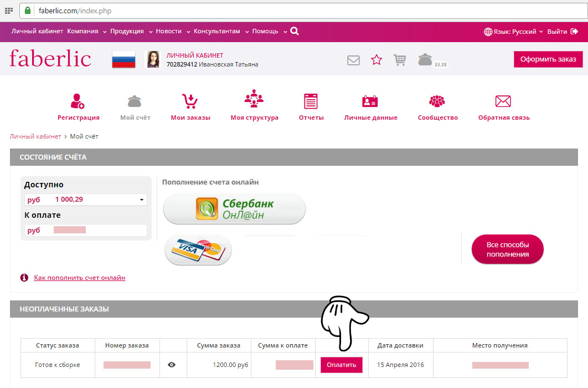This screenshot has height=388, width=588.
Task: Pay via Сбербанк ОнЛ@йн button
Action: (x=234, y=209)
